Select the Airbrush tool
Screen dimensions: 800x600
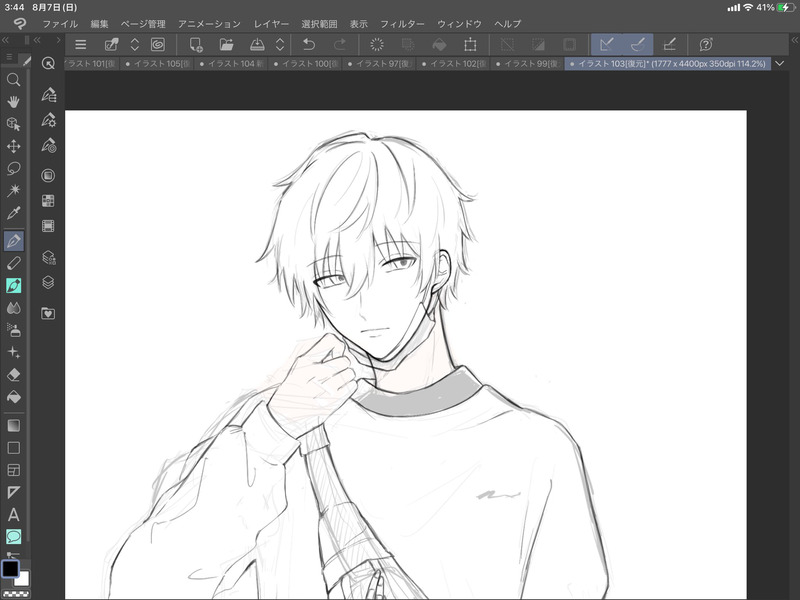click(14, 330)
